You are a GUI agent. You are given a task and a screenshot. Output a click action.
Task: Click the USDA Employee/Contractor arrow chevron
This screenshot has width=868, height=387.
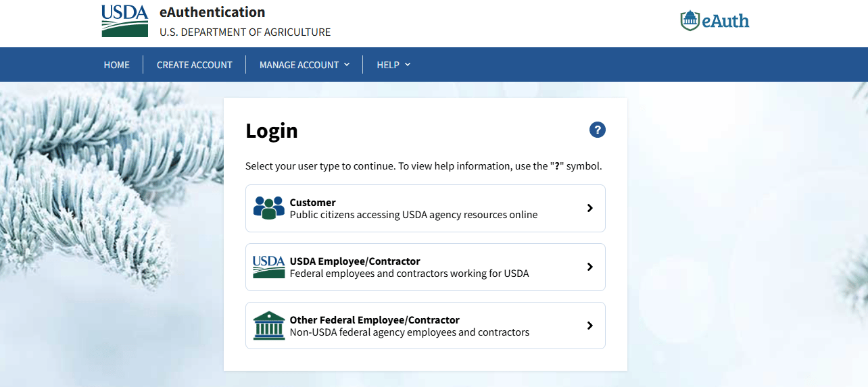(590, 267)
